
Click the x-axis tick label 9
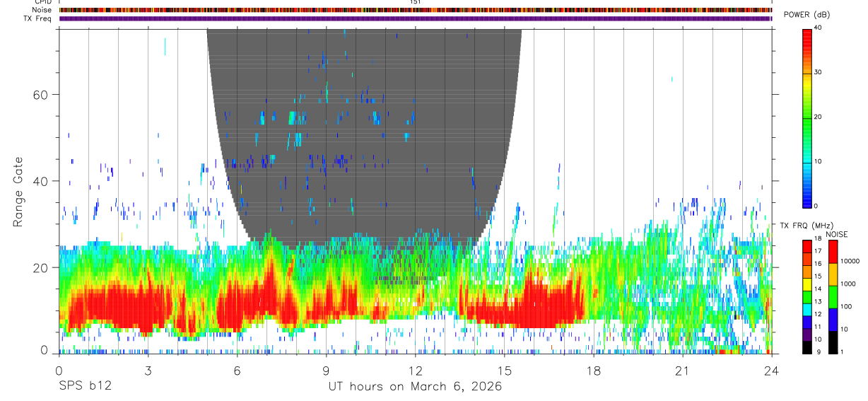326,371
